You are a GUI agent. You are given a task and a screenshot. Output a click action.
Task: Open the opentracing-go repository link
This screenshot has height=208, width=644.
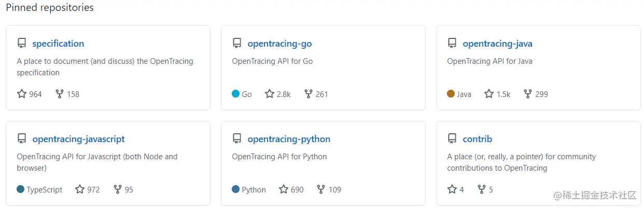[x=279, y=44]
